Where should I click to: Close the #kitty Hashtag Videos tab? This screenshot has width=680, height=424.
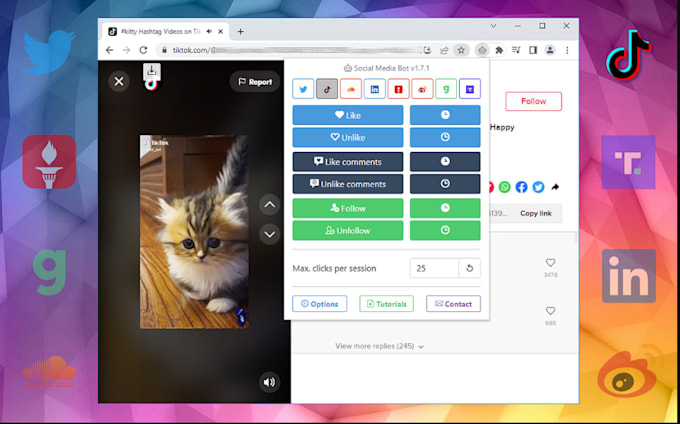click(x=221, y=31)
